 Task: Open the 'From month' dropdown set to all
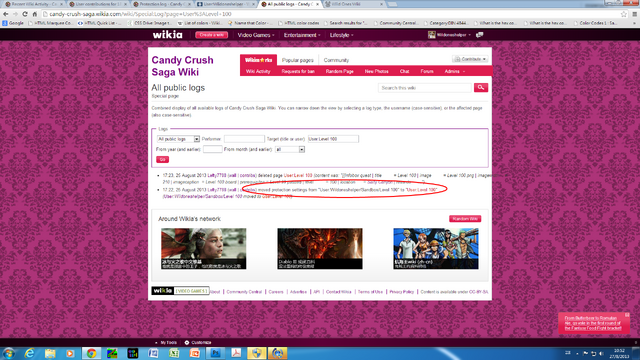[290, 149]
